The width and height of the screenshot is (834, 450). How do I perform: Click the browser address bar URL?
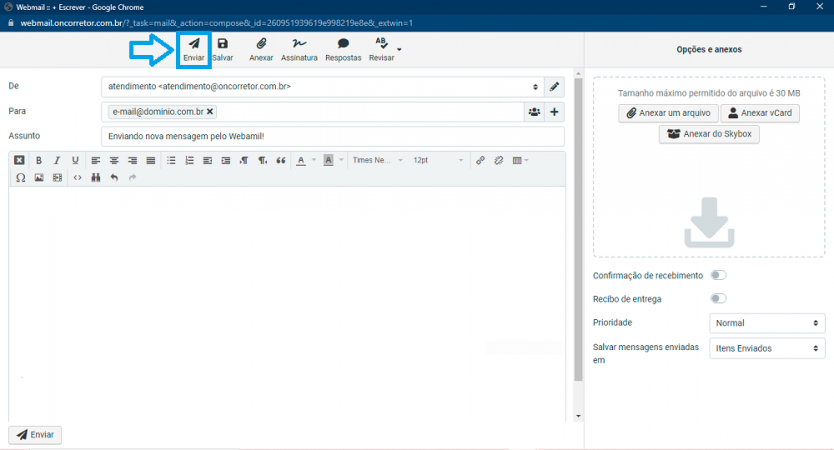click(x=216, y=23)
